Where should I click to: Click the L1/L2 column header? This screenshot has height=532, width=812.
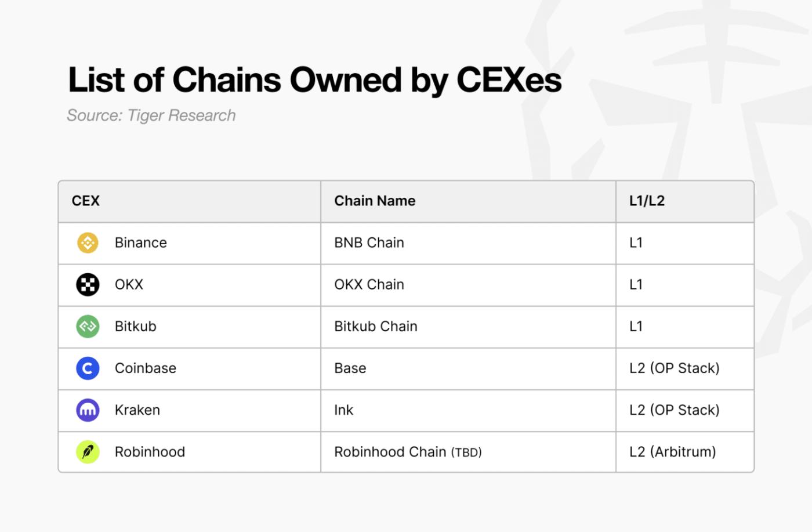click(685, 201)
